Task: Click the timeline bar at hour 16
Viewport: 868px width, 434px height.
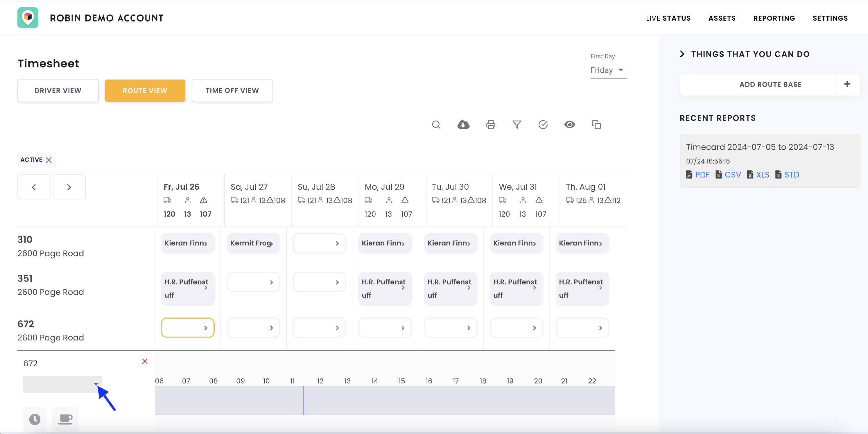Action: tap(429, 400)
